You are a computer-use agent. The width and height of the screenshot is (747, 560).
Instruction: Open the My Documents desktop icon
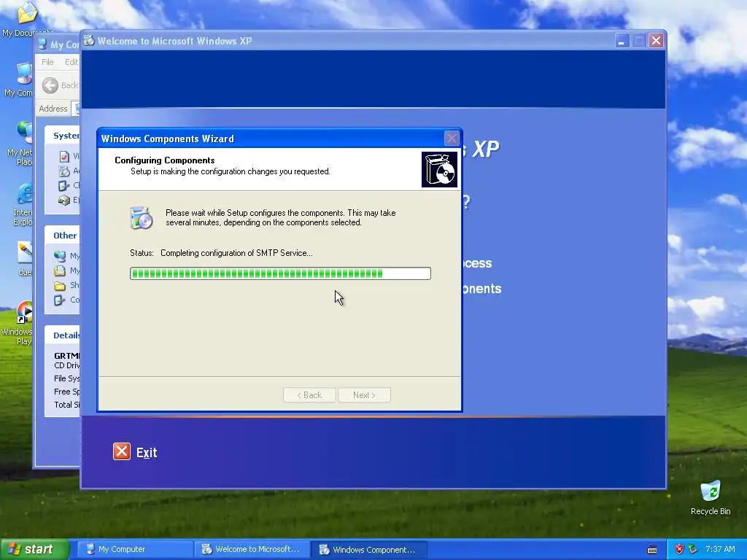pyautogui.click(x=27, y=15)
